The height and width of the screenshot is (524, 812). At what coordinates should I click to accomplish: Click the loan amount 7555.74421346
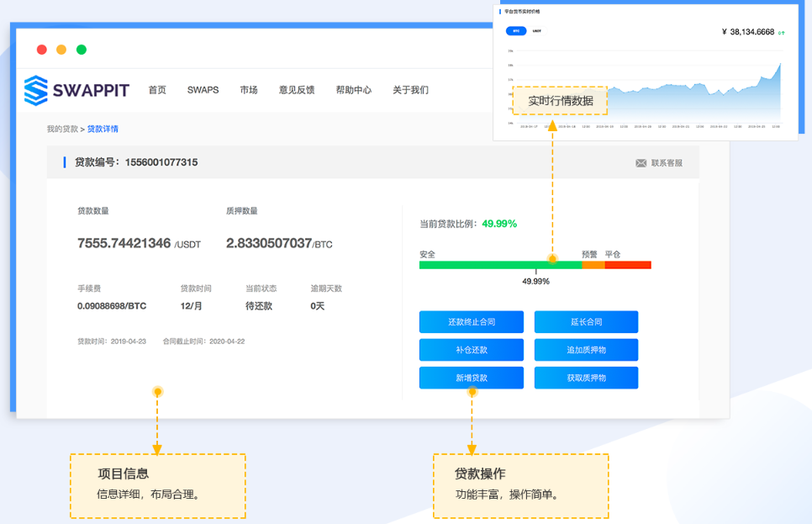[124, 243]
